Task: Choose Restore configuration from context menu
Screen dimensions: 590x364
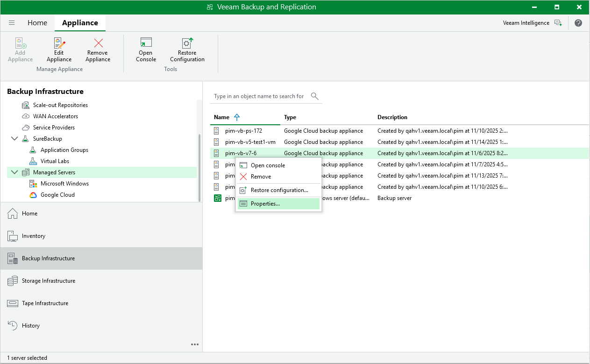Action: point(278,190)
